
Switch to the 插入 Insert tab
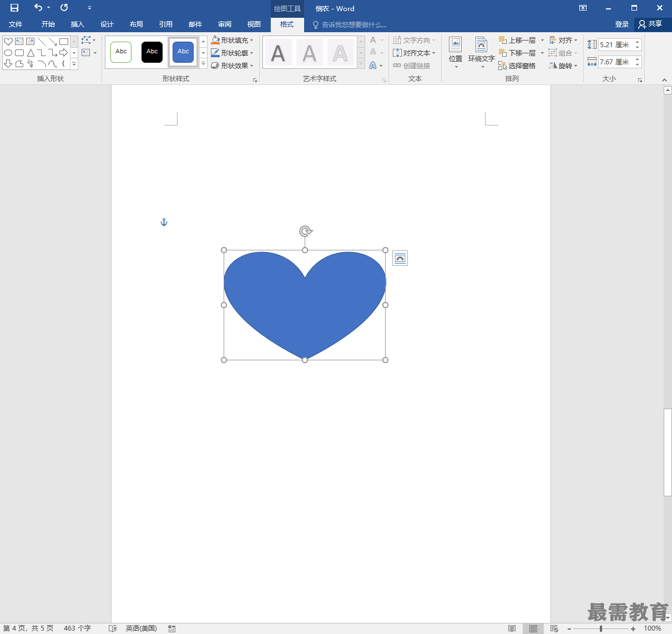[x=78, y=24]
